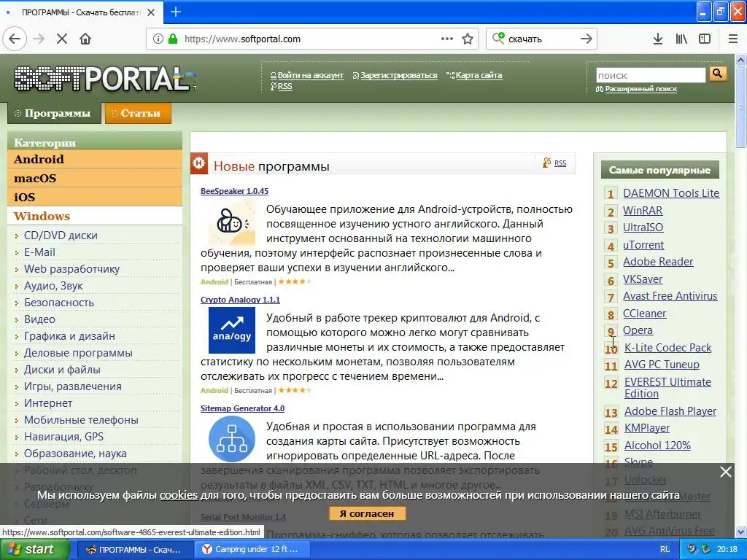Open page actions three-dots menu
Image resolution: width=747 pixels, height=560 pixels.
[447, 39]
